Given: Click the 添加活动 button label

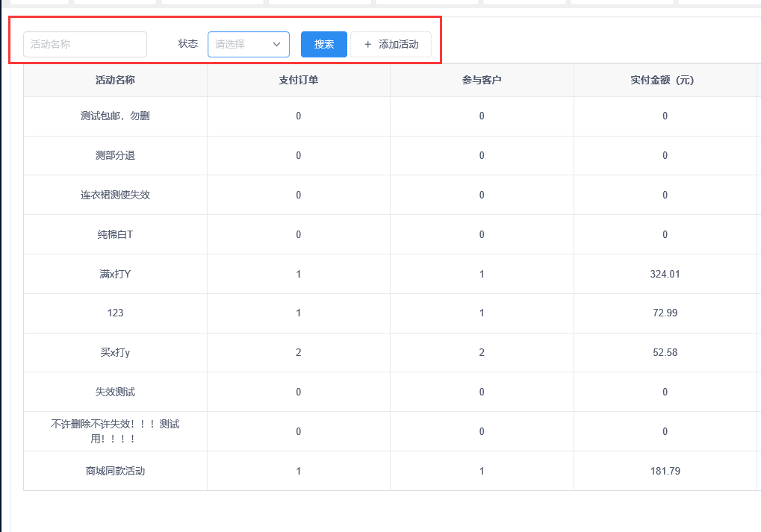Looking at the screenshot, I should pyautogui.click(x=398, y=45).
